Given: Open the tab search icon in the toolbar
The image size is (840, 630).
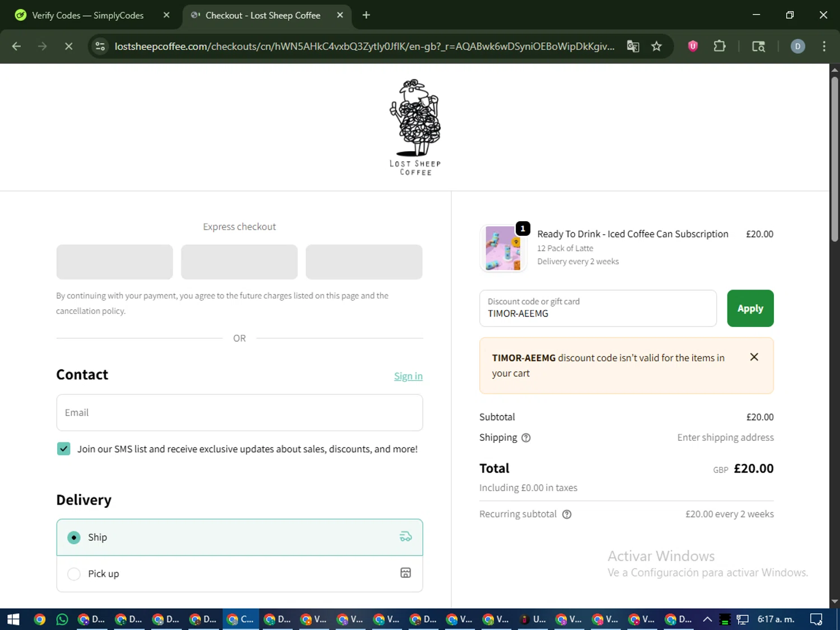Looking at the screenshot, I should point(758,46).
